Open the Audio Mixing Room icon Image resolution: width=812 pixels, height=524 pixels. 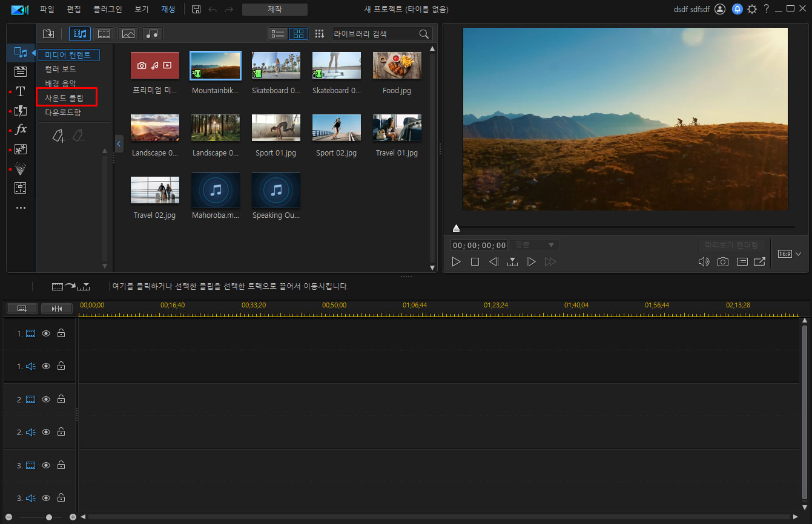click(x=21, y=188)
